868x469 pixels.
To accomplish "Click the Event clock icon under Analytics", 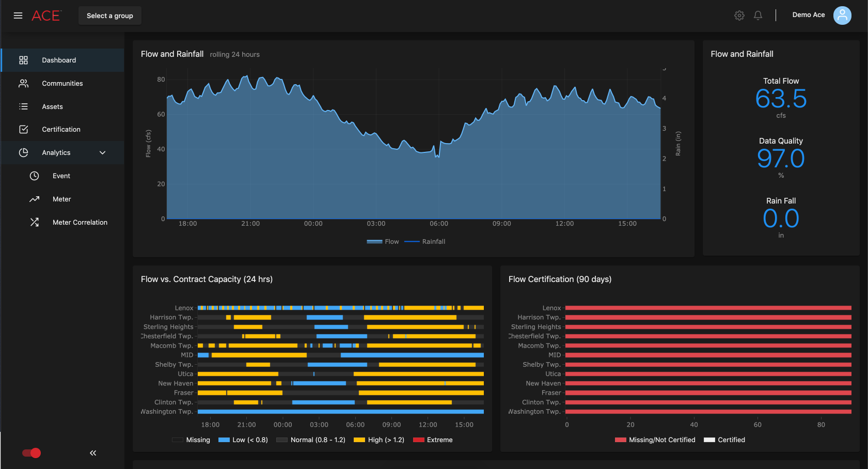I will [34, 176].
